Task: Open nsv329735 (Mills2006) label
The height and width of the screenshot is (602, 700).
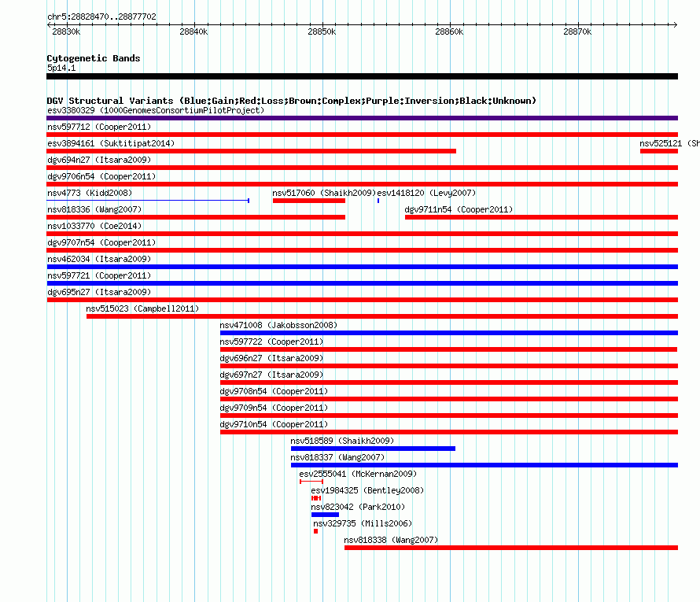Action: tap(363, 523)
